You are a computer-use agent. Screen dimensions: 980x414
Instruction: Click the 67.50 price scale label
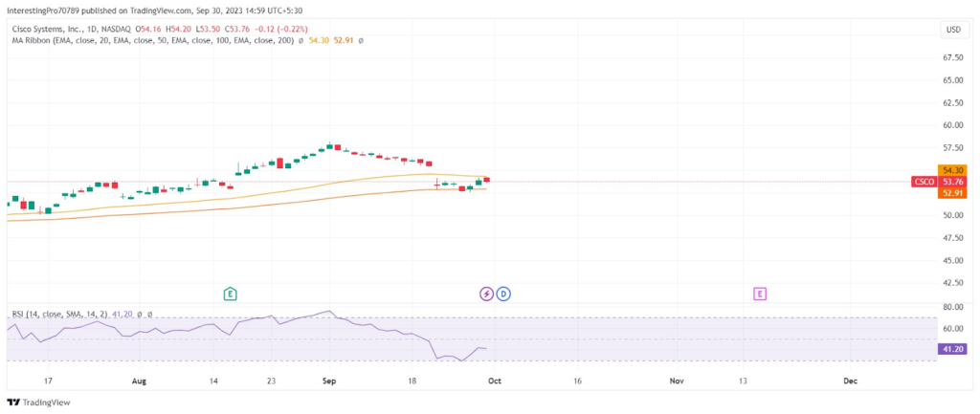[x=953, y=57]
